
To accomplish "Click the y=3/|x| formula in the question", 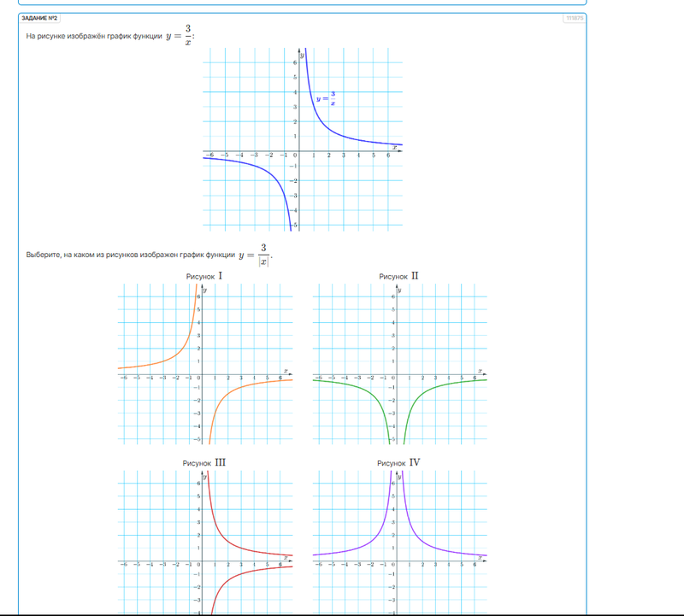I will tap(255, 255).
